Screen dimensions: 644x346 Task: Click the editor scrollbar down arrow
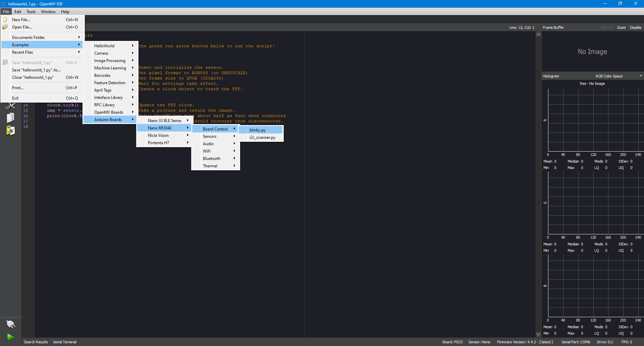click(539, 334)
